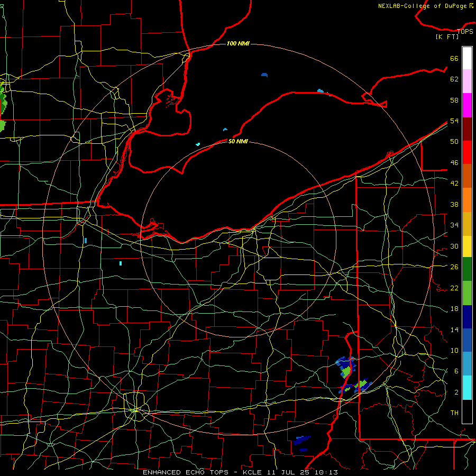The image size is (476, 476).
Task: Click the "46" legend value
Action: (454, 162)
